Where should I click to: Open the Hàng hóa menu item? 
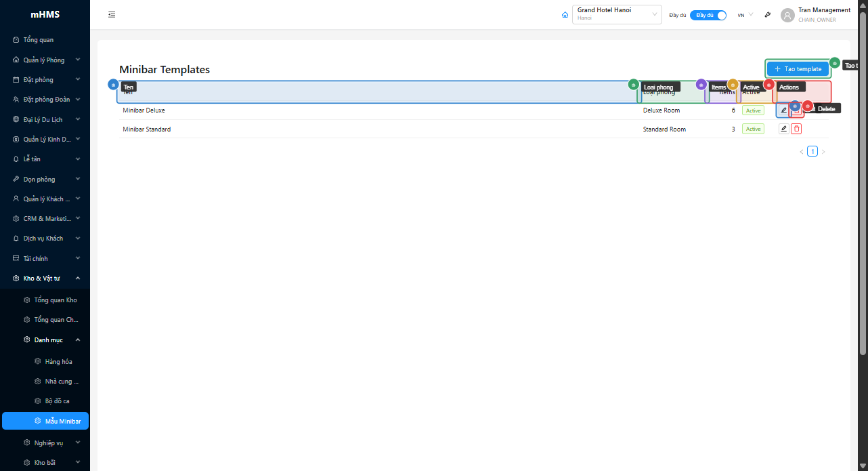(58, 362)
